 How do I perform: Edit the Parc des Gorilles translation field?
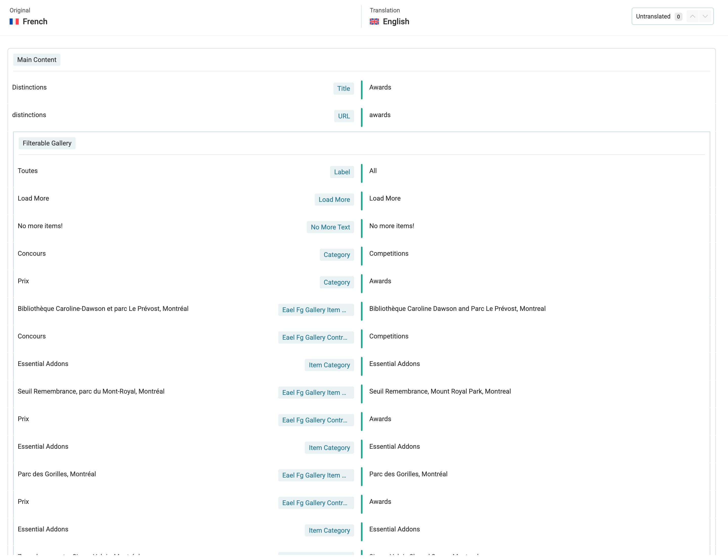point(408,474)
